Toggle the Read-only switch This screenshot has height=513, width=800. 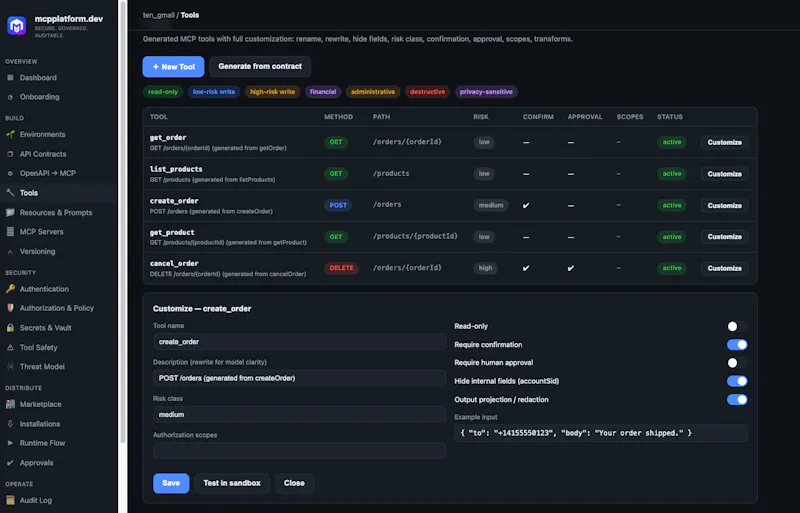click(x=737, y=326)
